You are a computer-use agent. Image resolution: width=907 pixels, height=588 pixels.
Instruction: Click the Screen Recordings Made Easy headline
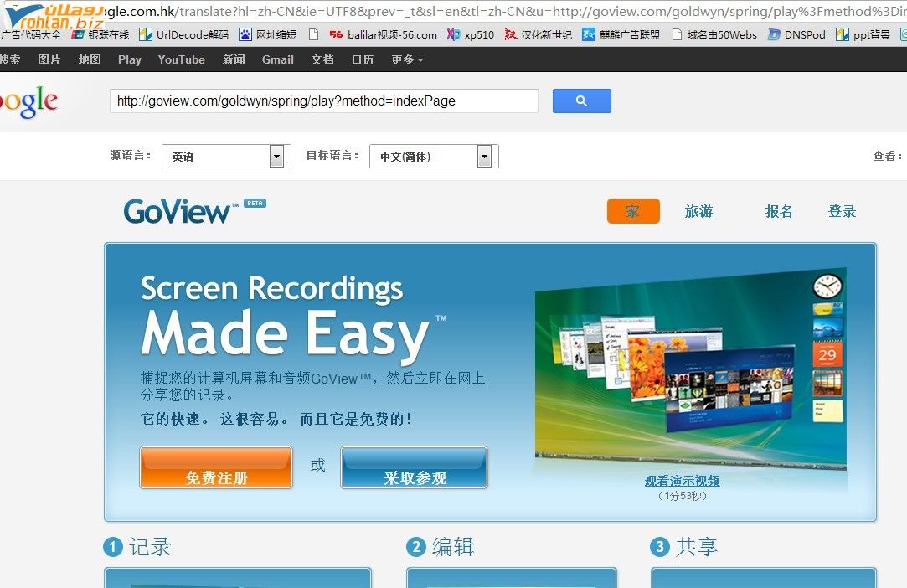pos(294,320)
